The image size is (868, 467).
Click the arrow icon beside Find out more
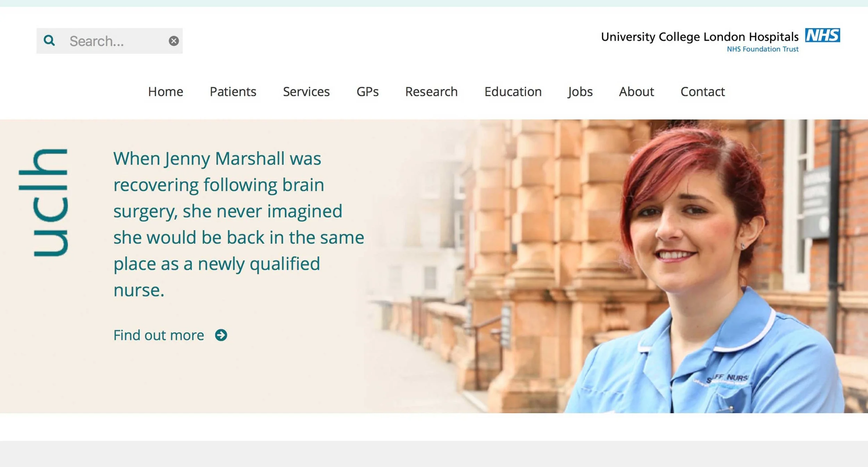coord(221,335)
